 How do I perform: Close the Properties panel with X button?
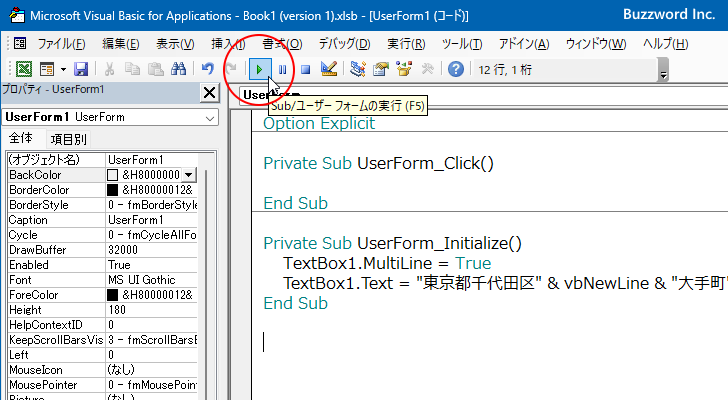[x=209, y=93]
